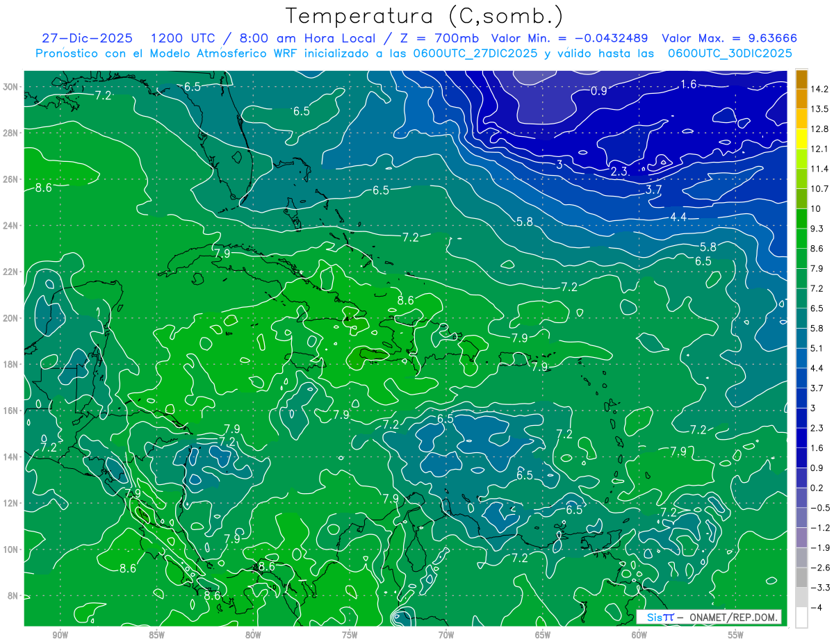Click the "14N" latitude axis label
Image resolution: width=834 pixels, height=644 pixels.
point(12,456)
